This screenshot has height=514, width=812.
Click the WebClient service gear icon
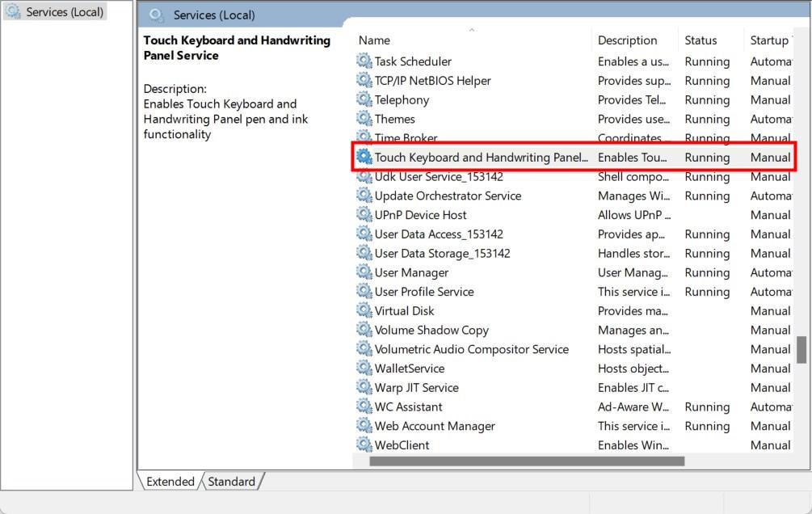(x=364, y=445)
